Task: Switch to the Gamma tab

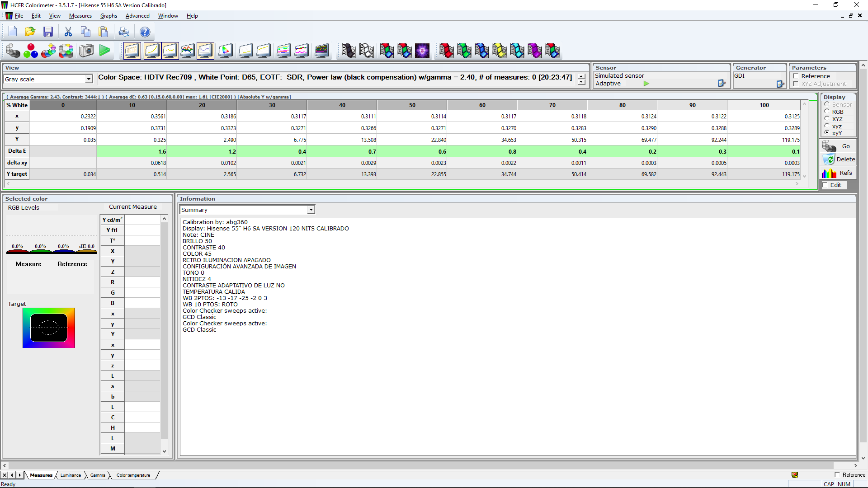Action: coord(98,475)
